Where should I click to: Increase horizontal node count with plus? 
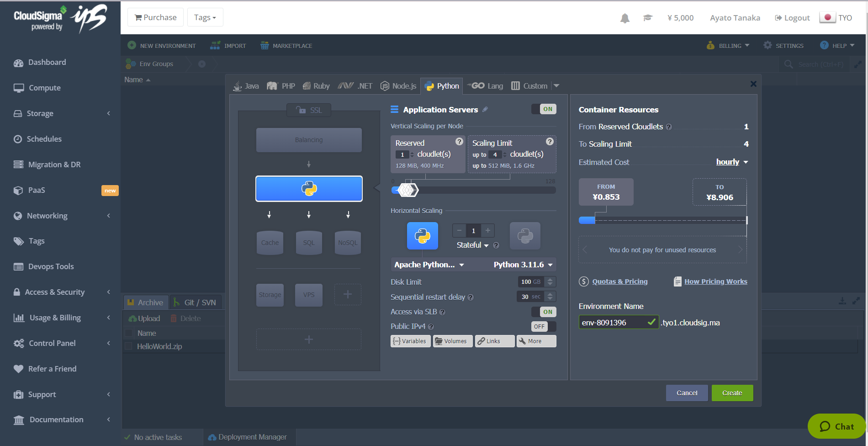488,231
